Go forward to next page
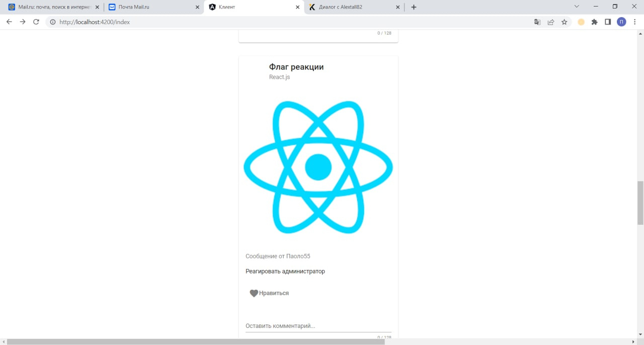 click(x=23, y=22)
